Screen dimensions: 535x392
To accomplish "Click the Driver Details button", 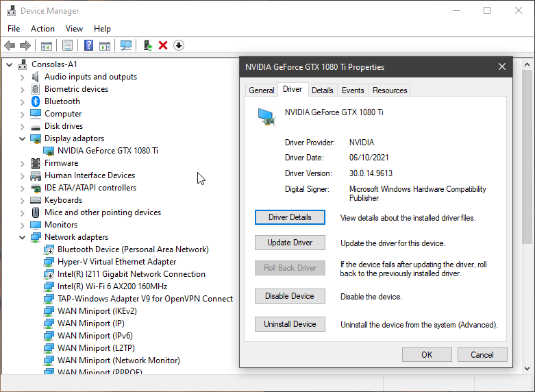I will tap(290, 217).
